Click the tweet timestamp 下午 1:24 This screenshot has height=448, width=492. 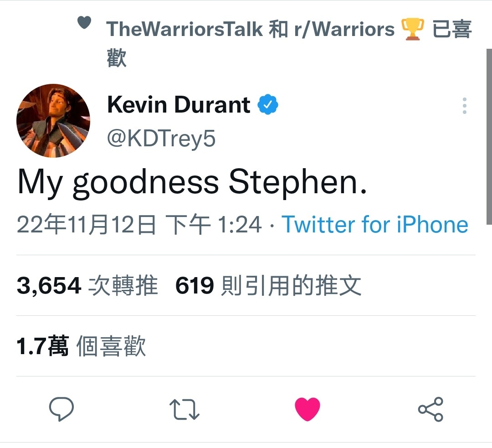214,225
